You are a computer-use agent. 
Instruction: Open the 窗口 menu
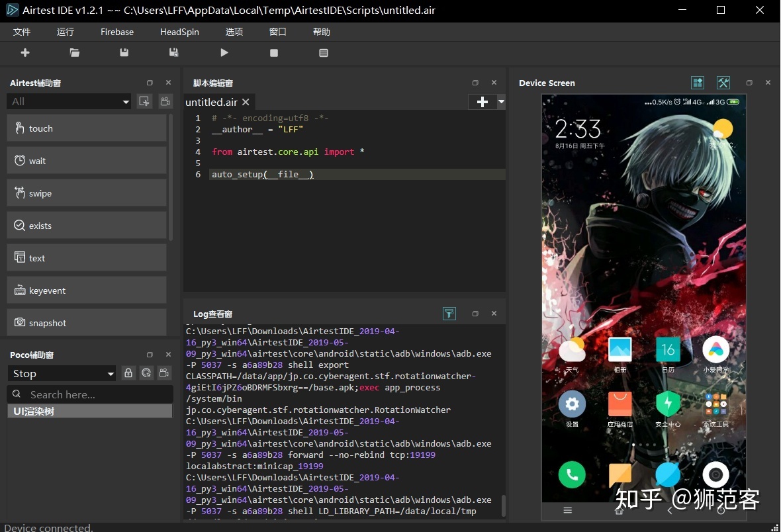click(278, 32)
